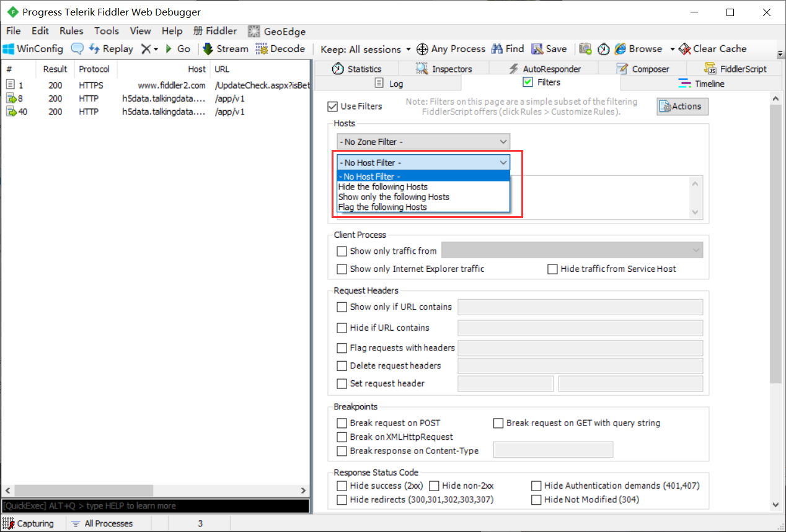Check Break request on POST
Image resolution: width=786 pixels, height=532 pixels.
click(342, 424)
